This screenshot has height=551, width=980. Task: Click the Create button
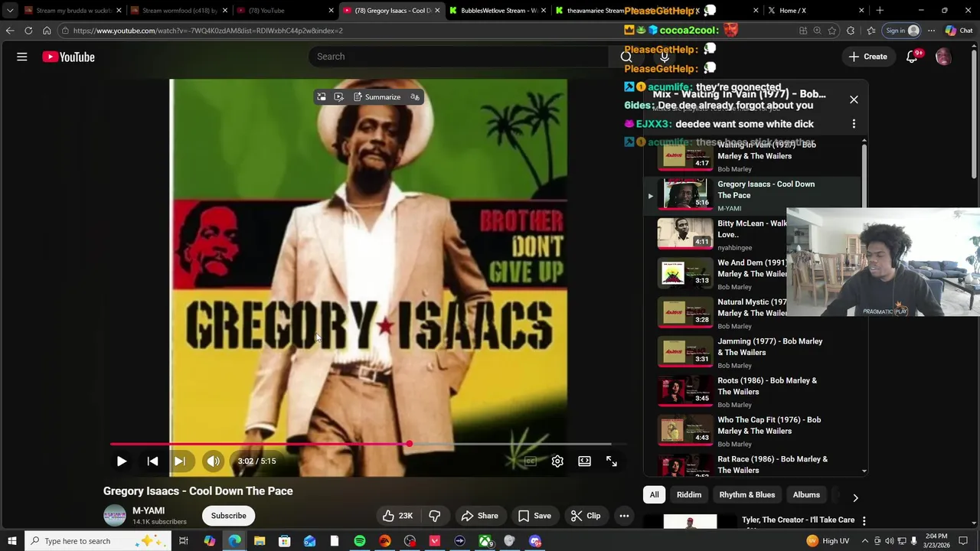click(867, 57)
